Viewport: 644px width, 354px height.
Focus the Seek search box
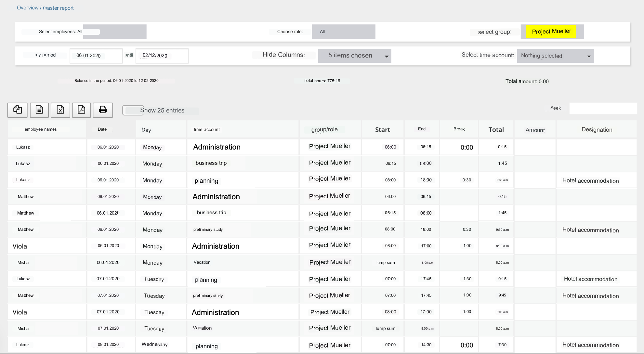[603, 108]
